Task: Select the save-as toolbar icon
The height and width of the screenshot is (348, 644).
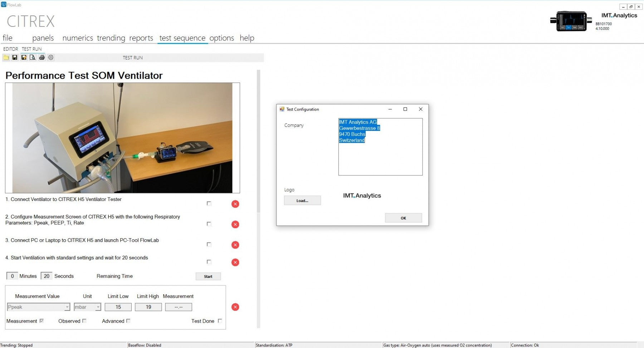Action: 24,57
